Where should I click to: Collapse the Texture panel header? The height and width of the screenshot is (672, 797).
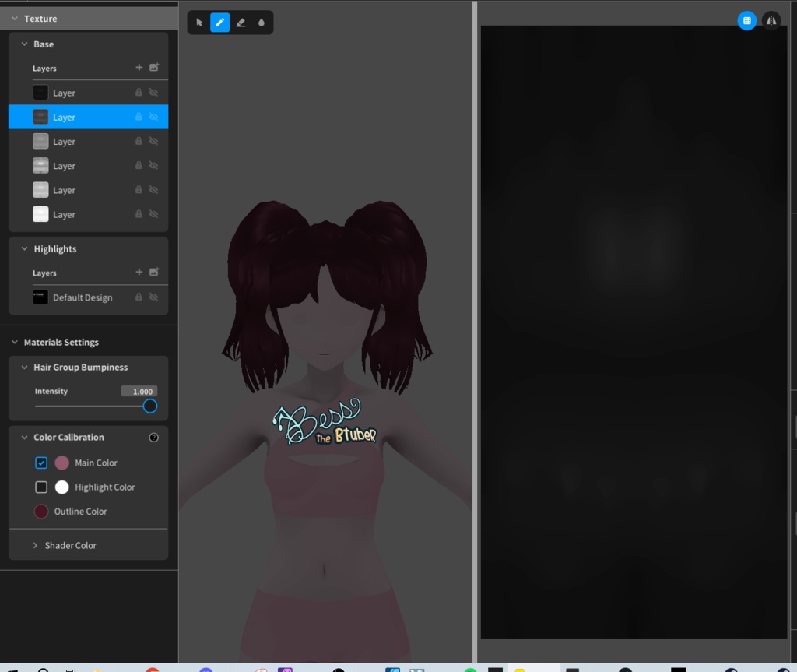(14, 18)
